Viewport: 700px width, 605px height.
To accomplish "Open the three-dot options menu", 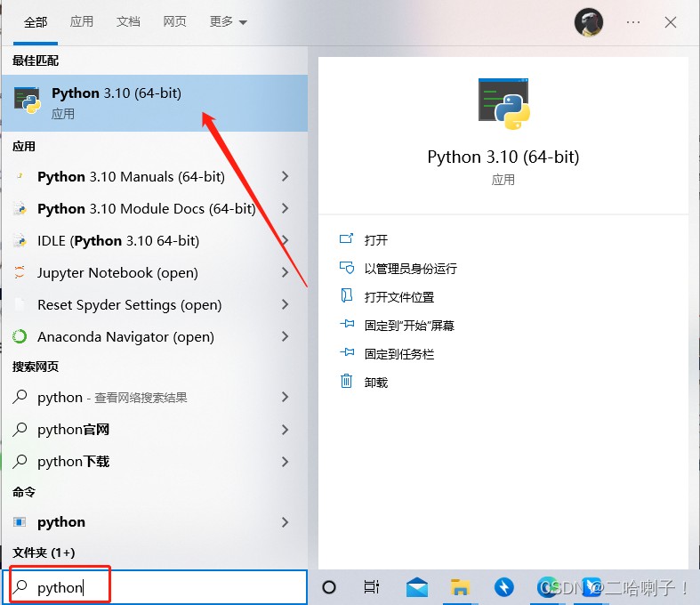I will [x=633, y=22].
